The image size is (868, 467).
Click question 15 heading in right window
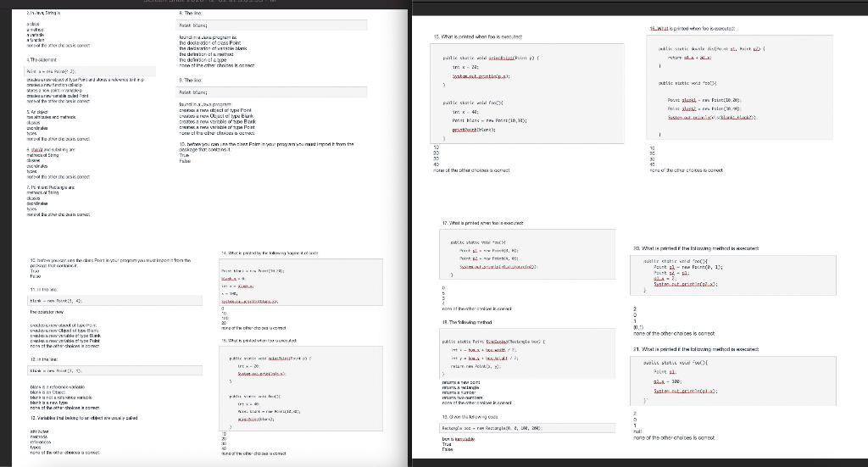pos(478,36)
